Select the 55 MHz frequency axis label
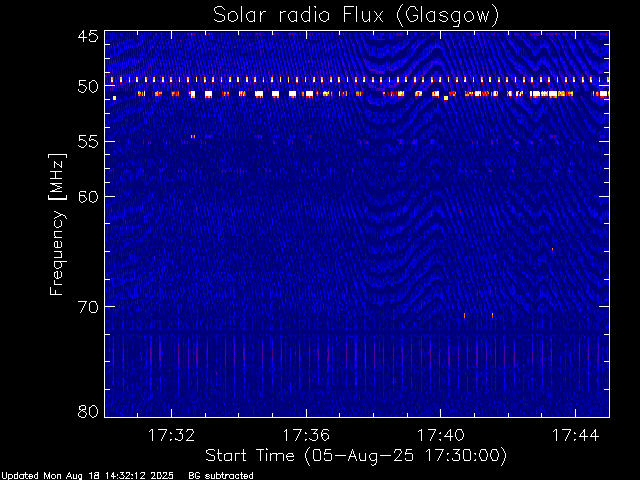Image resolution: width=640 pixels, height=480 pixels. (88, 142)
